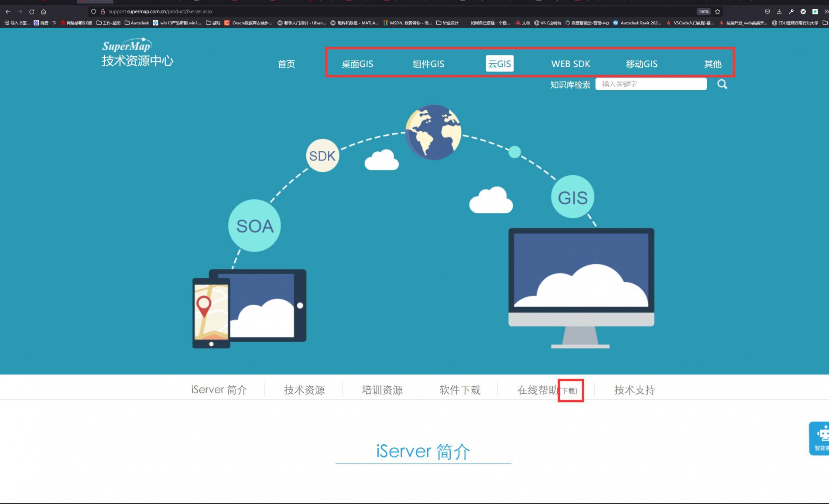
Task: Open the WEB SDK navigation item
Action: click(x=571, y=64)
